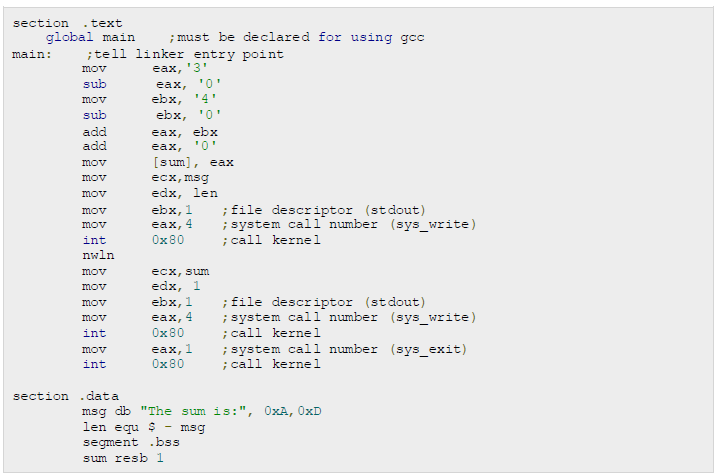Screen dimensions: 717x473
Task: Click the "len equ $ - msg" line
Action: 143,427
